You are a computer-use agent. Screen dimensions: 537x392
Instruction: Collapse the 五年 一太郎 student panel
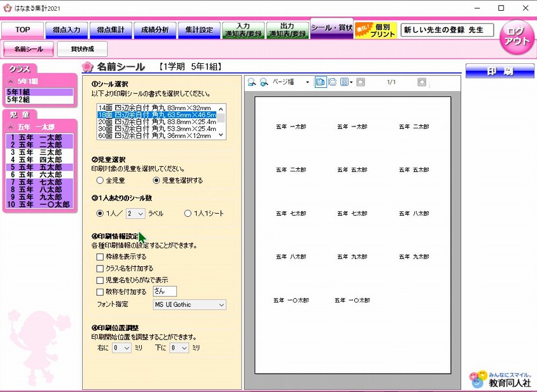pos(11,127)
